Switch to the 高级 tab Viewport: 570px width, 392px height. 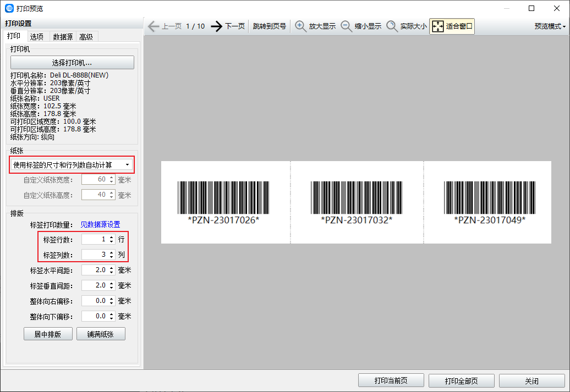(86, 37)
